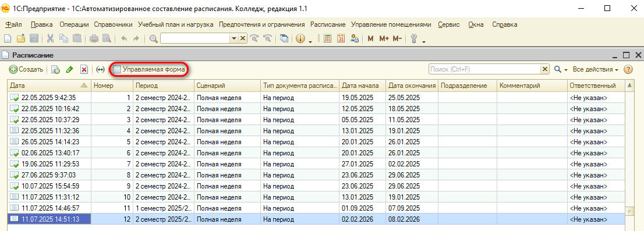Open the Calculator icon
Screen dimensions: 644x231
coord(328,38)
